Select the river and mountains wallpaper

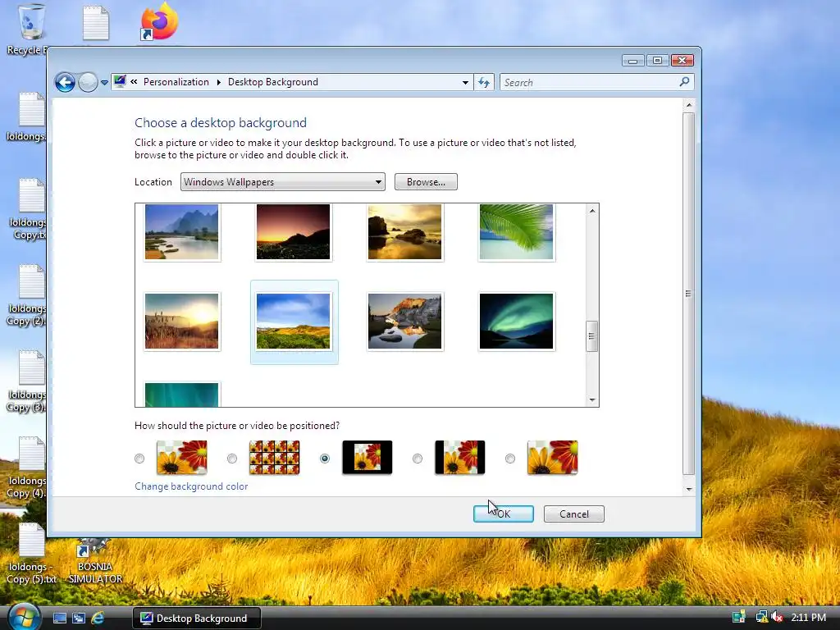point(181,232)
